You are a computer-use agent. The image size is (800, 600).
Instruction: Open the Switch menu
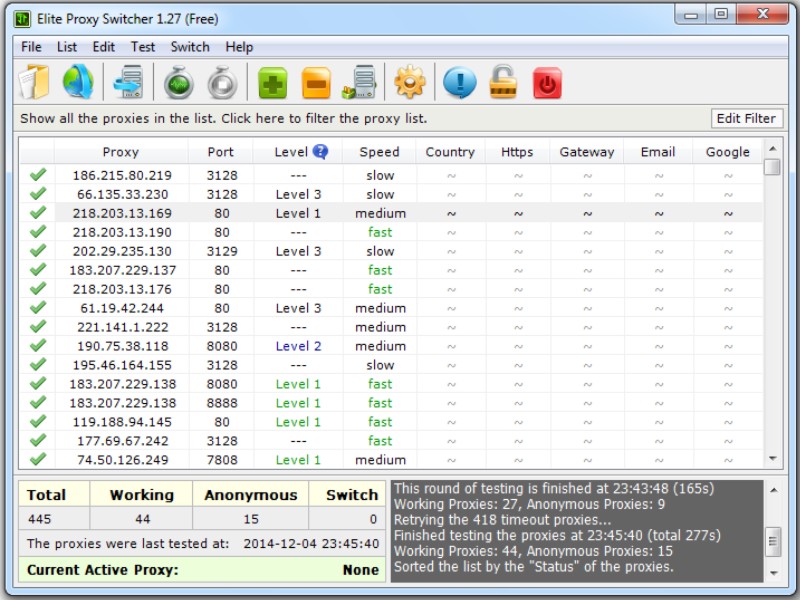tap(190, 47)
